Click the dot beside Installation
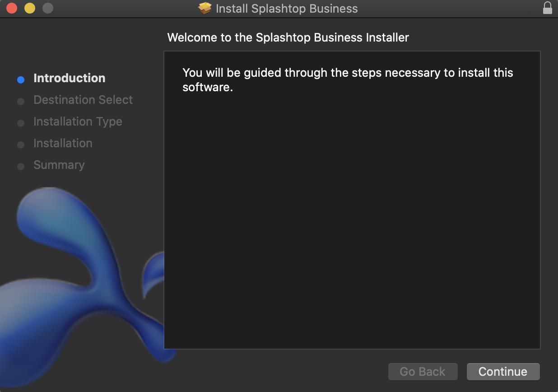The image size is (558, 392). (21, 145)
